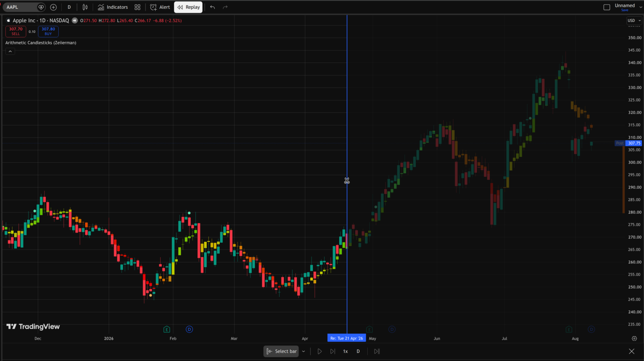Step forward one replay bar
644x361 pixels.
click(332, 351)
